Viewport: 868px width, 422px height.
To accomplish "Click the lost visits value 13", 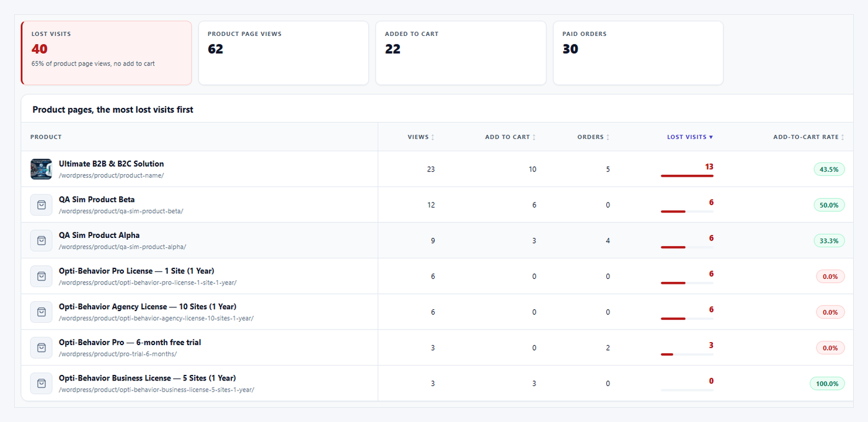I will point(709,167).
